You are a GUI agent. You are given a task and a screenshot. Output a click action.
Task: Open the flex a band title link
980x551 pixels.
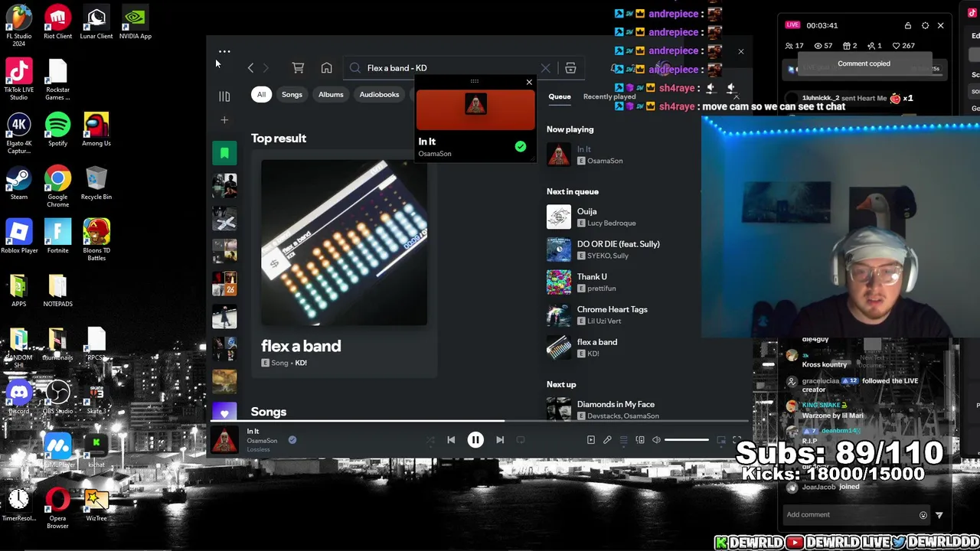(x=301, y=347)
